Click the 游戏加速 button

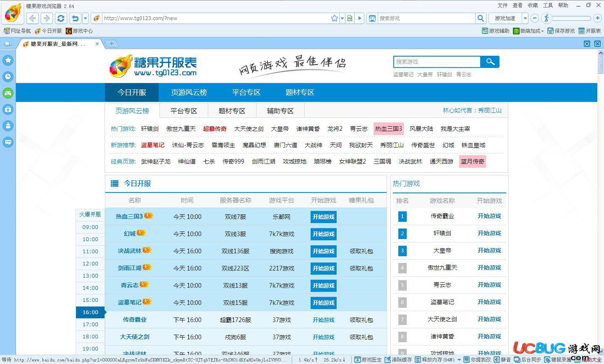[x=505, y=18]
